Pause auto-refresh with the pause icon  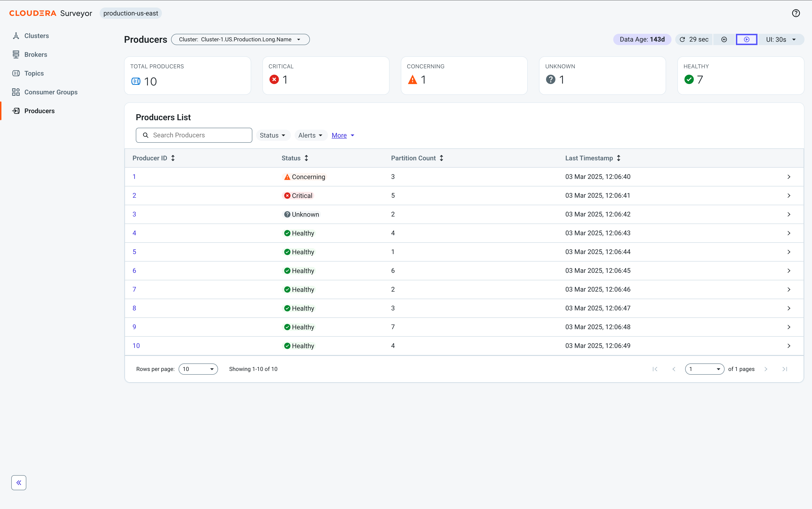coord(724,39)
